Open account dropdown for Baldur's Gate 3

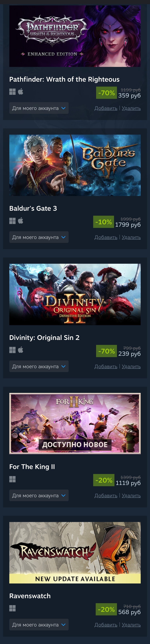[39, 237]
